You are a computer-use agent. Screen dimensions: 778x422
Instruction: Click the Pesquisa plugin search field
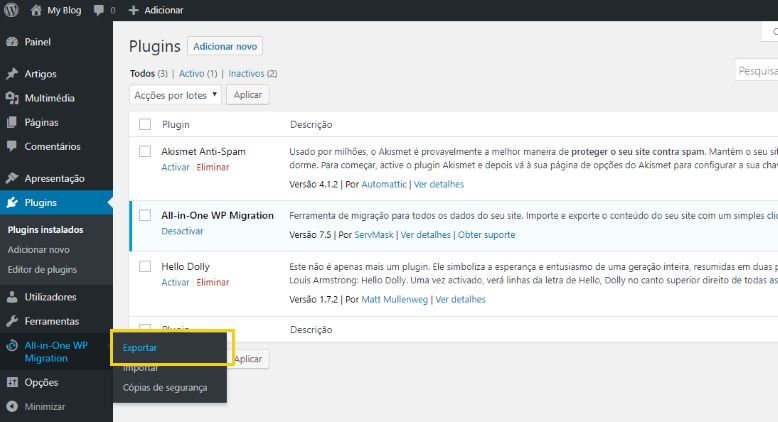click(756, 71)
